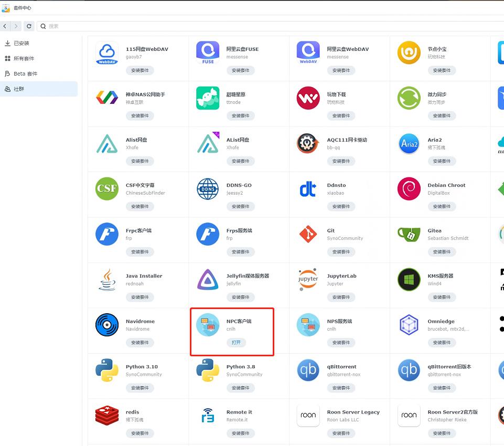Go back with the left arrow
504x446 pixels.
tap(5, 26)
